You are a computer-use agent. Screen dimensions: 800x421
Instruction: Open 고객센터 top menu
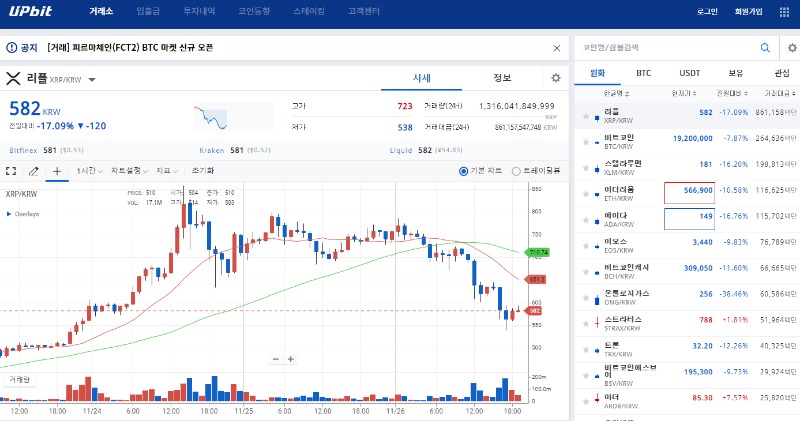coord(364,11)
